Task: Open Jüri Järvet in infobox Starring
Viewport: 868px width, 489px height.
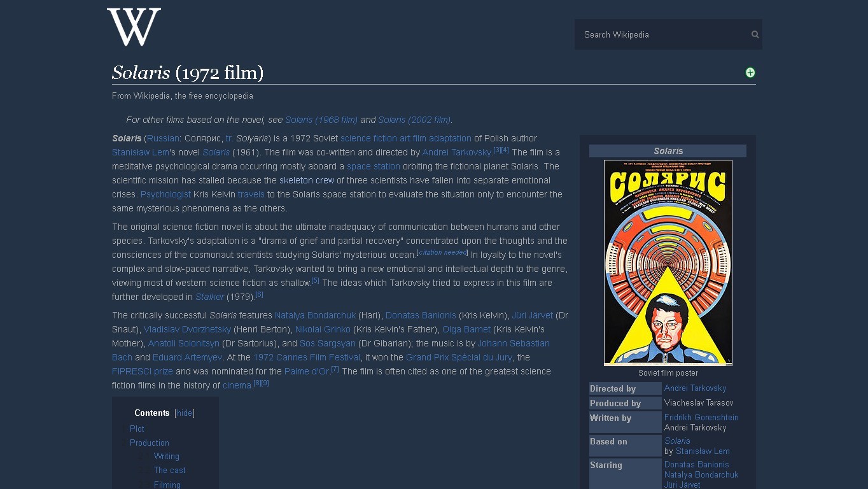Action: 682,485
